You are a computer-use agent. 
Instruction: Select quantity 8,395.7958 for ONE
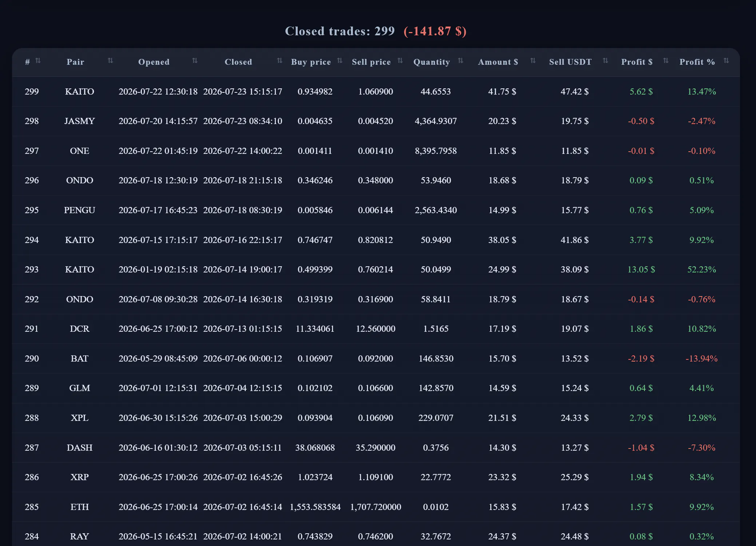click(436, 151)
